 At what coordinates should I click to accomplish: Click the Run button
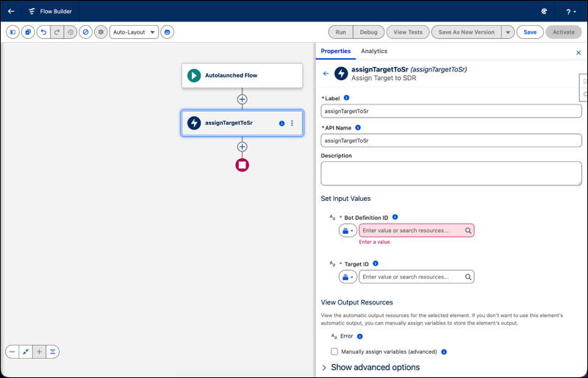[x=340, y=32]
